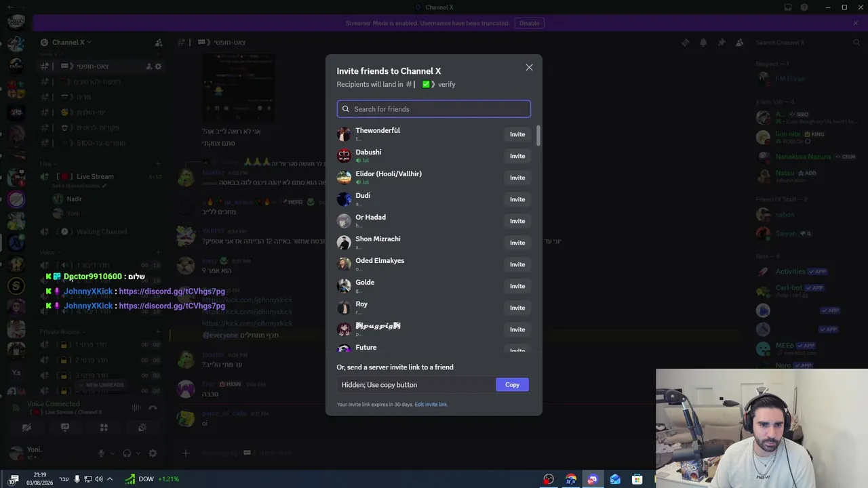Create invite for צאט-חופשי channel

click(x=149, y=66)
